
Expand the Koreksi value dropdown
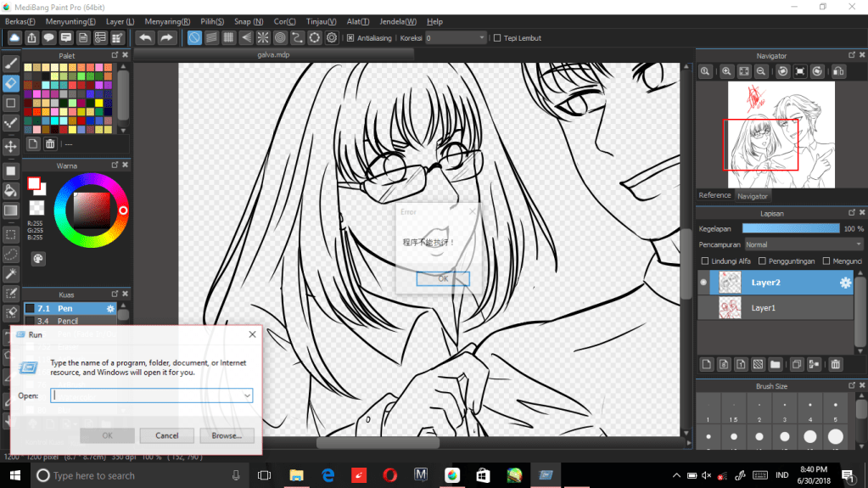click(482, 38)
